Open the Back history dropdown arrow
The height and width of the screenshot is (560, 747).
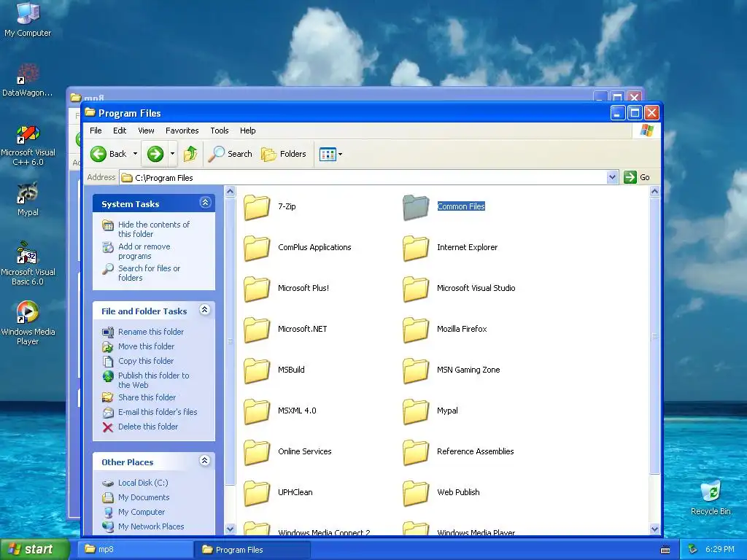[135, 154]
